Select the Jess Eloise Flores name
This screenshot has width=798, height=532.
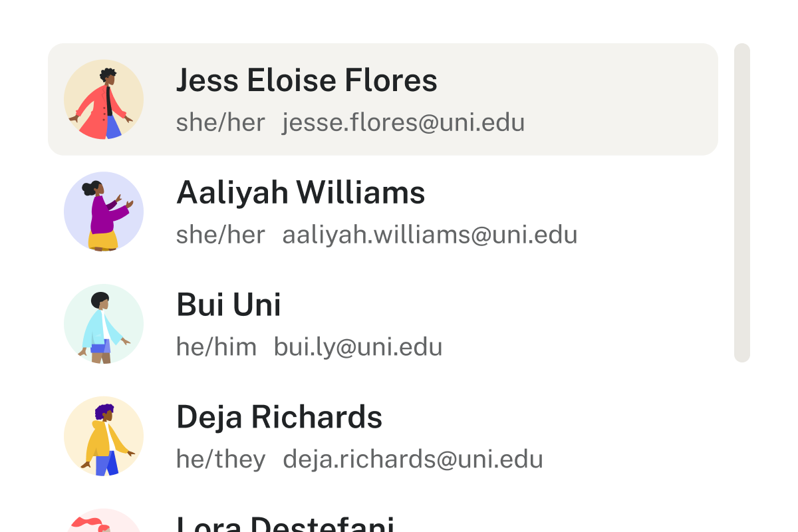307,80
